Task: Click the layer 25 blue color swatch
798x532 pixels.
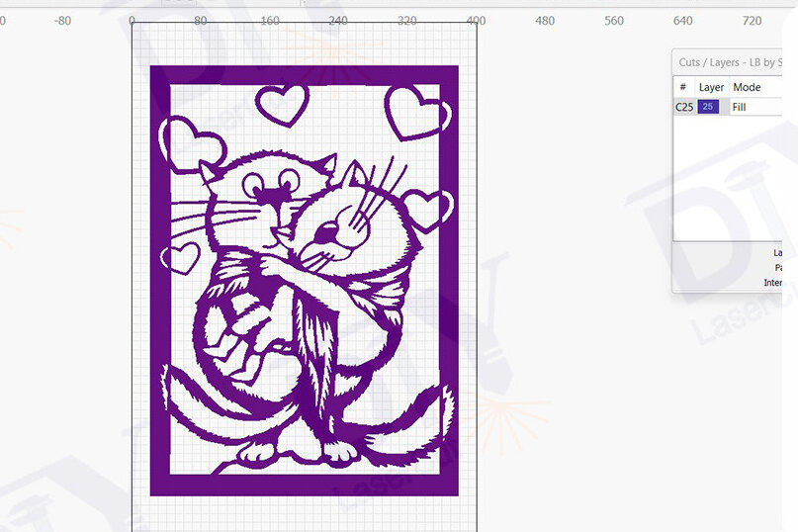Action: [x=708, y=107]
